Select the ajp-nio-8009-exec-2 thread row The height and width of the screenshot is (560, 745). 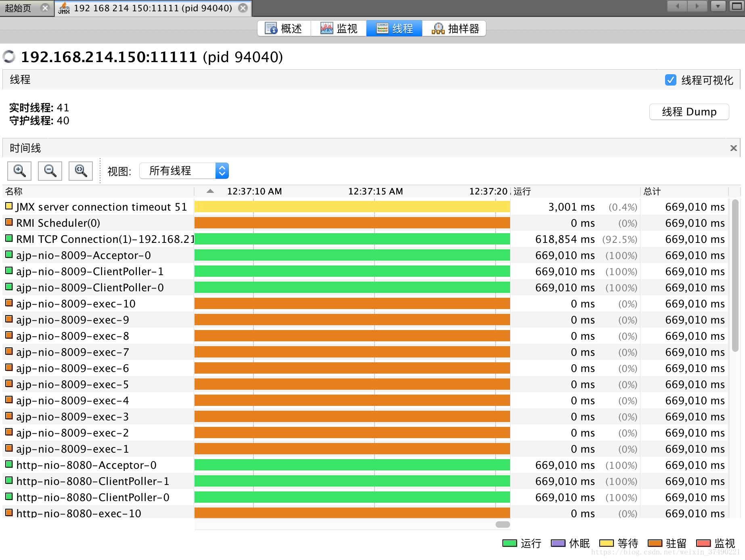point(365,433)
